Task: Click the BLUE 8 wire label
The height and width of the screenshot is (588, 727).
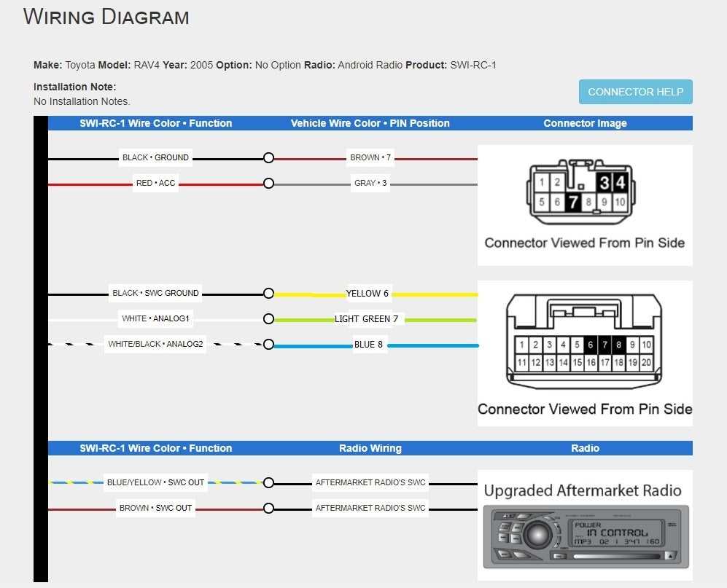Action: [368, 344]
